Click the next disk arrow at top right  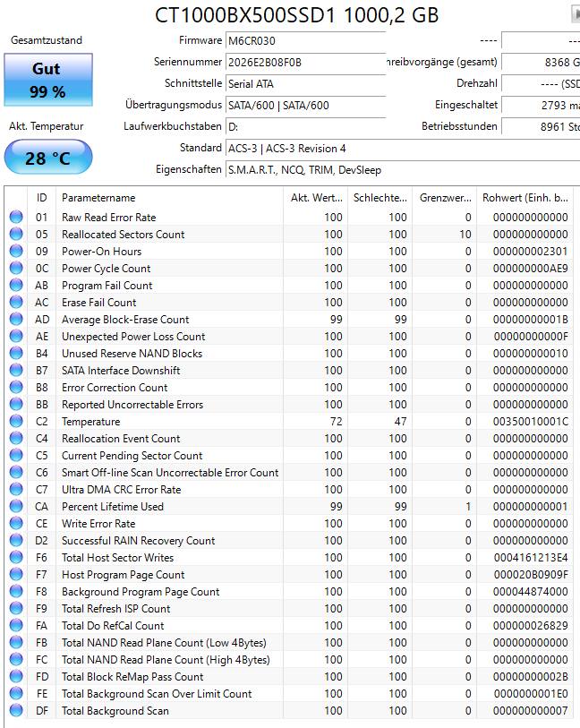pos(576,14)
